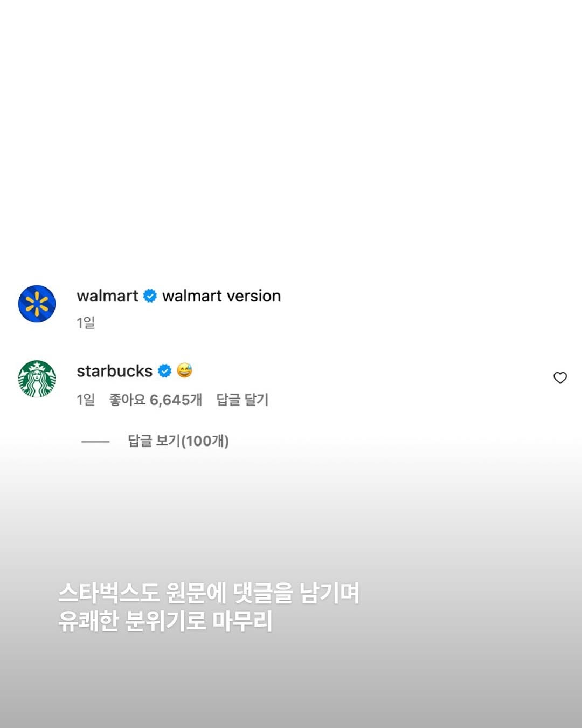Viewport: 582px width, 728px height.
Task: View likes list via 좋아요 6,645개
Action: (x=156, y=400)
